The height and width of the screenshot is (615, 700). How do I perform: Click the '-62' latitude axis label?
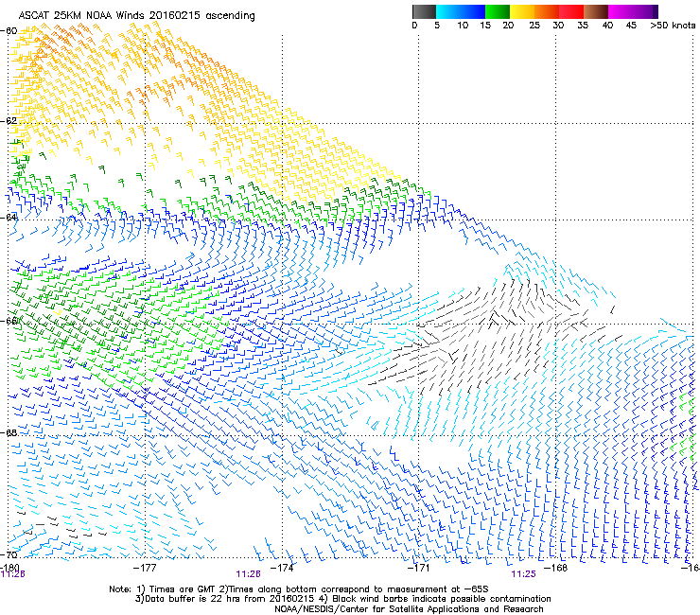[x=9, y=121]
